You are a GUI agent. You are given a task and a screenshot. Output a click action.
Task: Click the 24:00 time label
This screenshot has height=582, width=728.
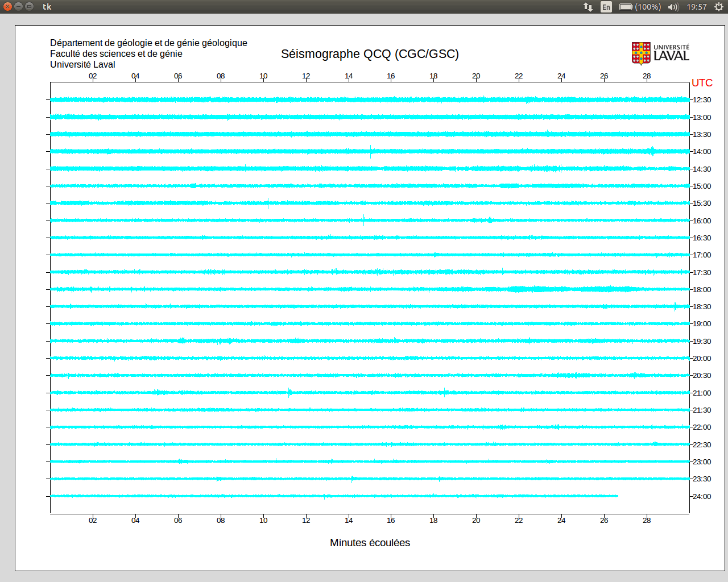click(702, 497)
